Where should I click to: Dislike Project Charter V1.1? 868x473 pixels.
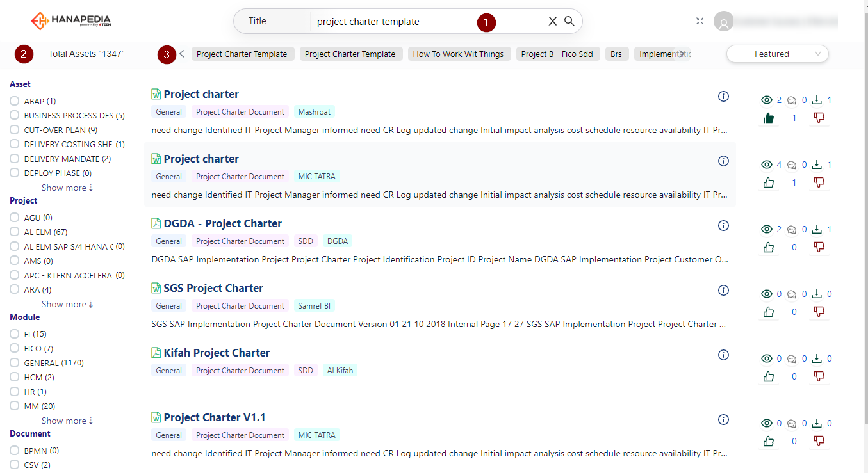819,441
